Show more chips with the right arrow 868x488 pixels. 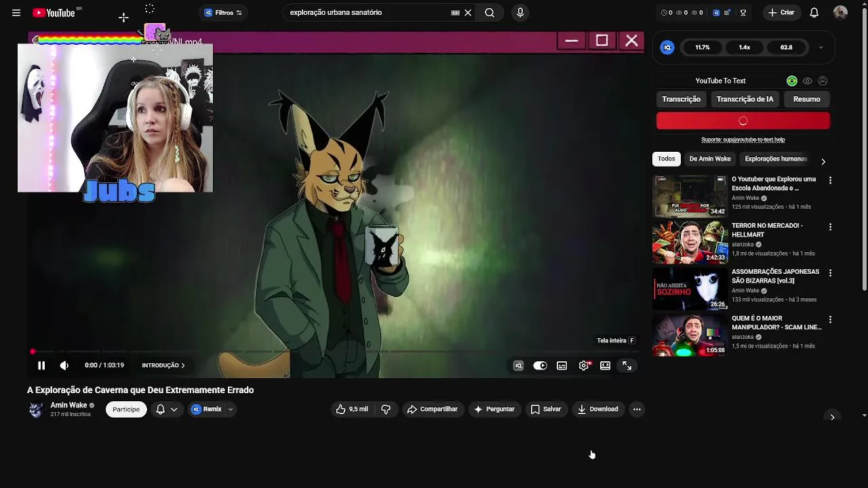pyautogui.click(x=823, y=161)
